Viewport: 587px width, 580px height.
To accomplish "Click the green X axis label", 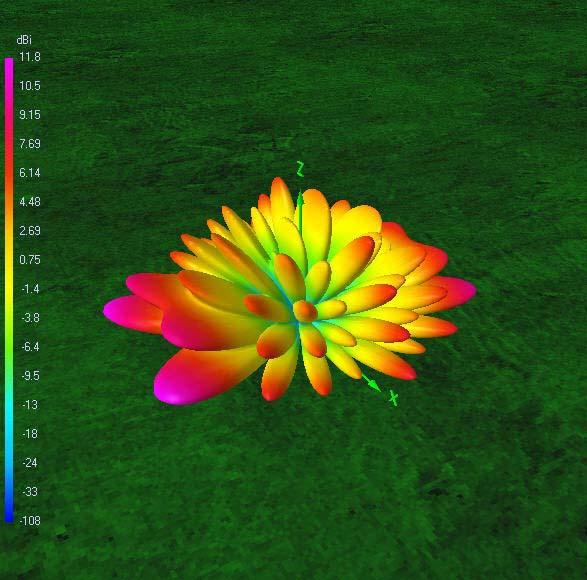I will pyautogui.click(x=393, y=398).
